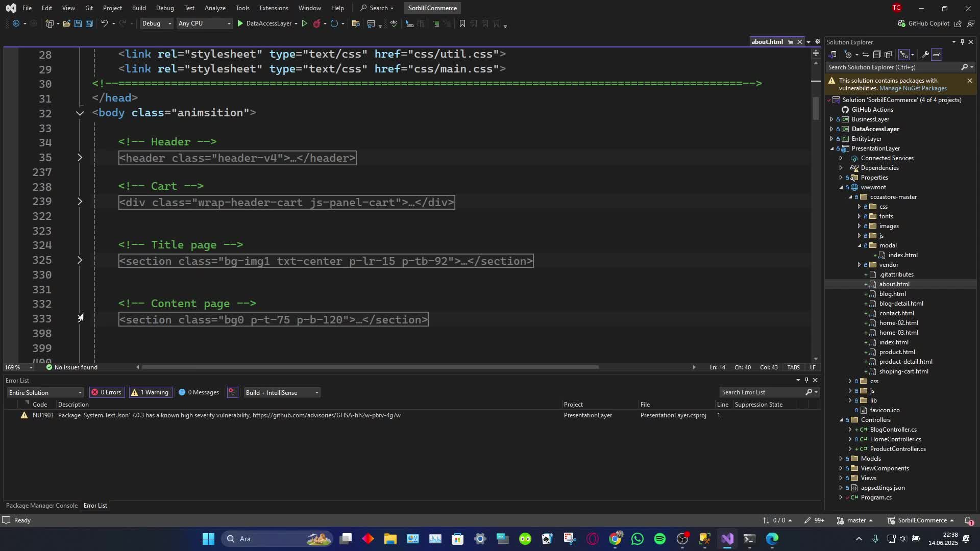Screen dimensions: 980x551
Task: Click the Save All toolbar icon
Action: (x=89, y=23)
